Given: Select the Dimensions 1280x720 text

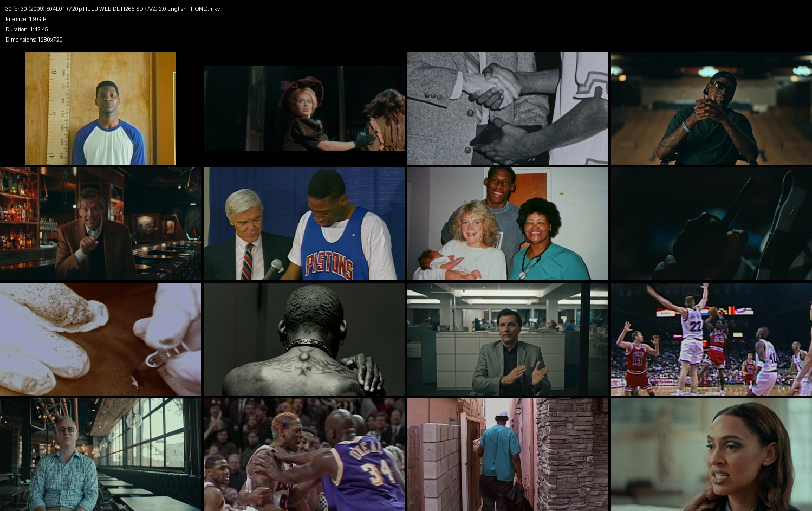Looking at the screenshot, I should tap(34, 40).
